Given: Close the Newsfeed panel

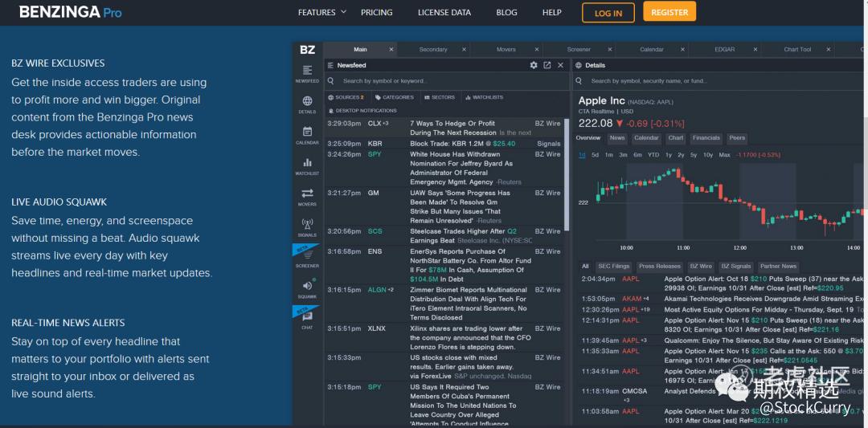Looking at the screenshot, I should (560, 65).
